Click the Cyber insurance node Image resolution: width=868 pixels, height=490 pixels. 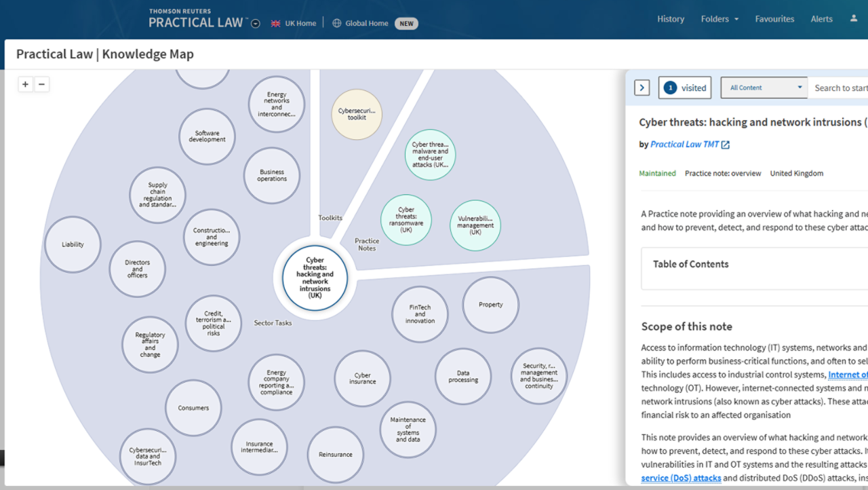(x=362, y=378)
